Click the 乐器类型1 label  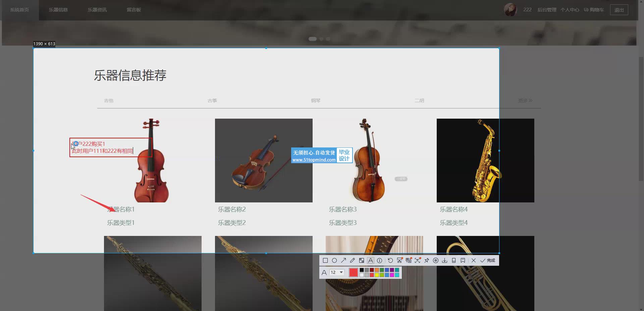(121, 223)
